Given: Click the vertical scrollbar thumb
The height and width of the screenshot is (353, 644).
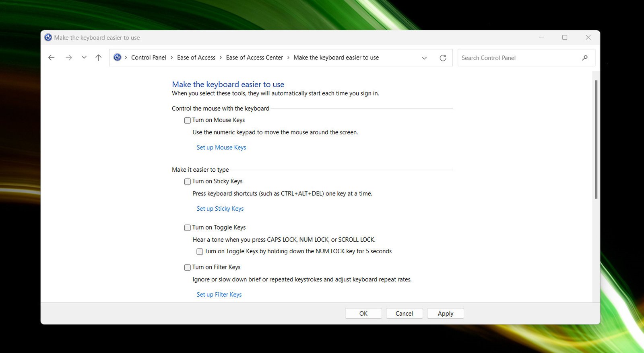Looking at the screenshot, I should 596,139.
